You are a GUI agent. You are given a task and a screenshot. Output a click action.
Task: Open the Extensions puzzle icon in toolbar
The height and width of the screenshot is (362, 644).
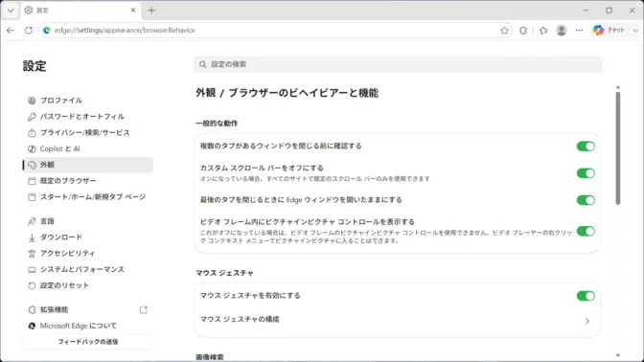(x=523, y=31)
